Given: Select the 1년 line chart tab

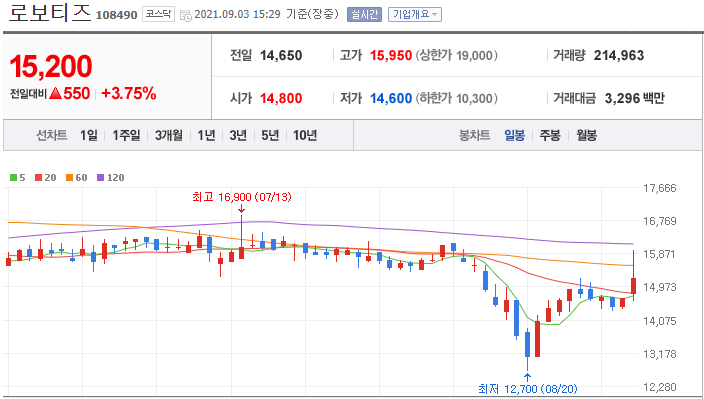Looking at the screenshot, I should tap(207, 135).
